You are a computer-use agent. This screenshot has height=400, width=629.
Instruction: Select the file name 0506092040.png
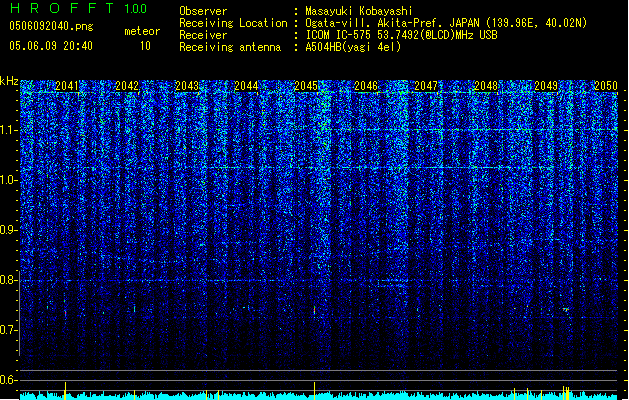click(x=51, y=26)
